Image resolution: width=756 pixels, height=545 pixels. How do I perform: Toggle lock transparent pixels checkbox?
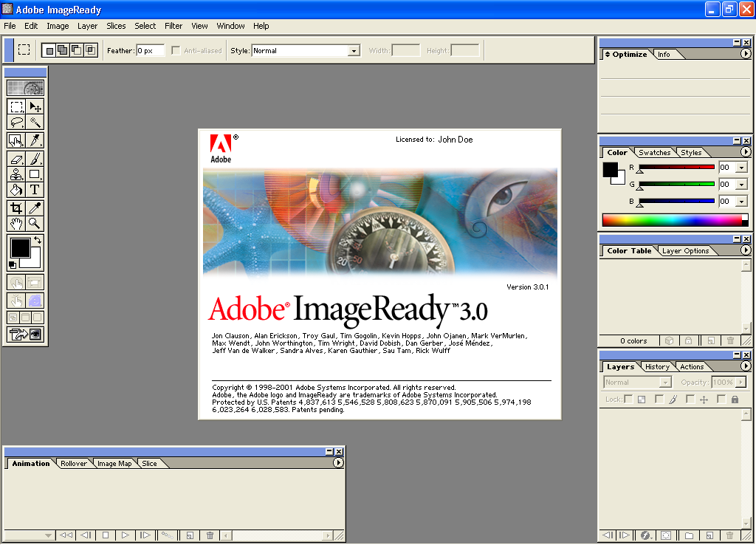(628, 400)
